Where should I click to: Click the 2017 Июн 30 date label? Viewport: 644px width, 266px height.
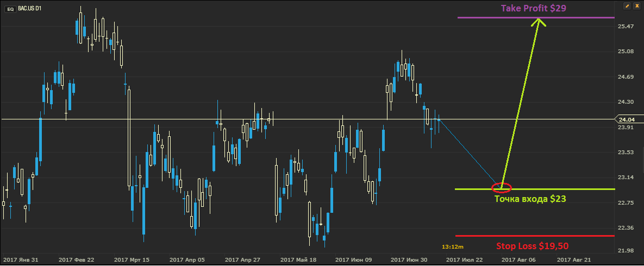coord(410,260)
